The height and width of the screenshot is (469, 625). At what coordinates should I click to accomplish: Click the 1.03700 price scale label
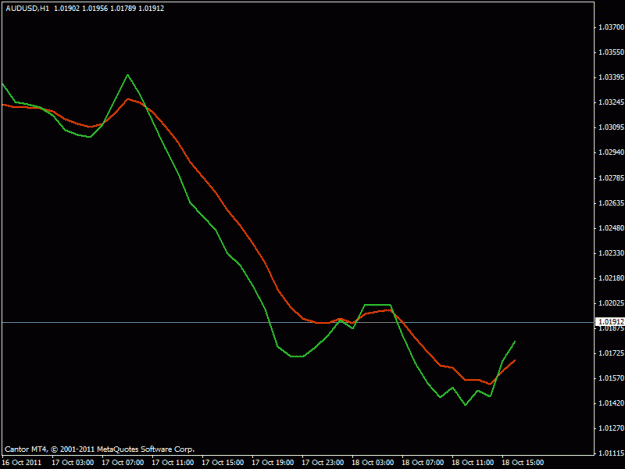click(611, 27)
